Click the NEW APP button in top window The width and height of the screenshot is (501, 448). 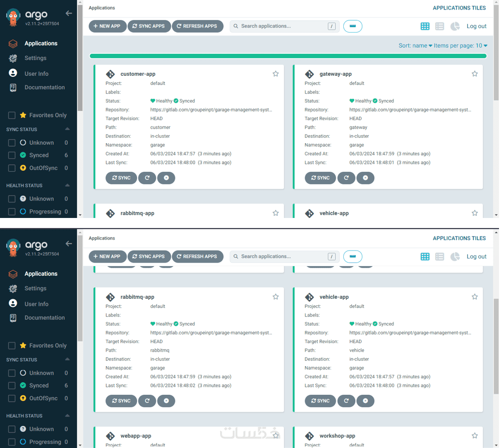click(107, 26)
